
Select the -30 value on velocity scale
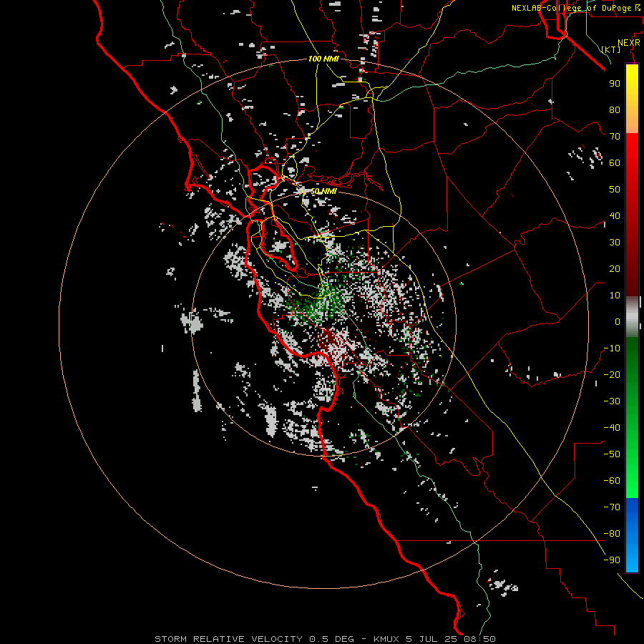(612, 401)
